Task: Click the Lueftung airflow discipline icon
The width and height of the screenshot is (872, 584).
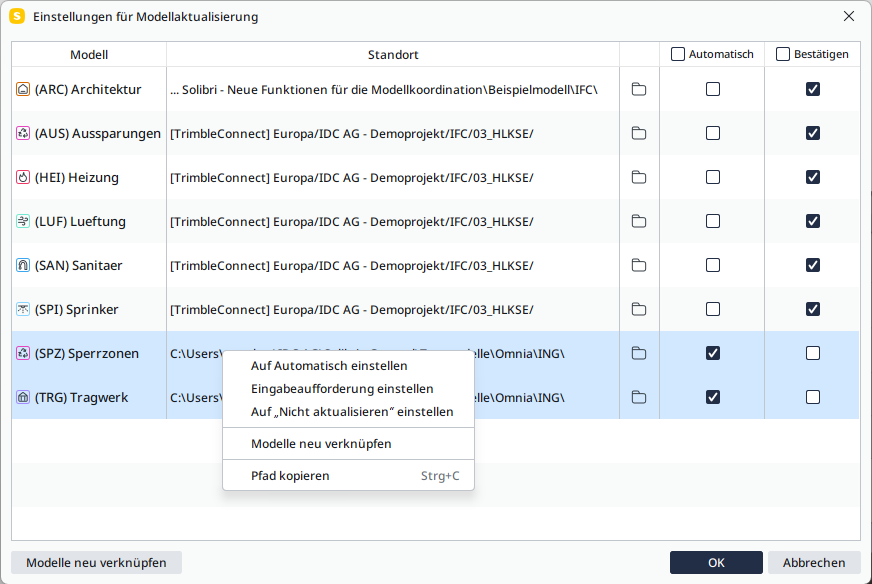Action: 23,221
